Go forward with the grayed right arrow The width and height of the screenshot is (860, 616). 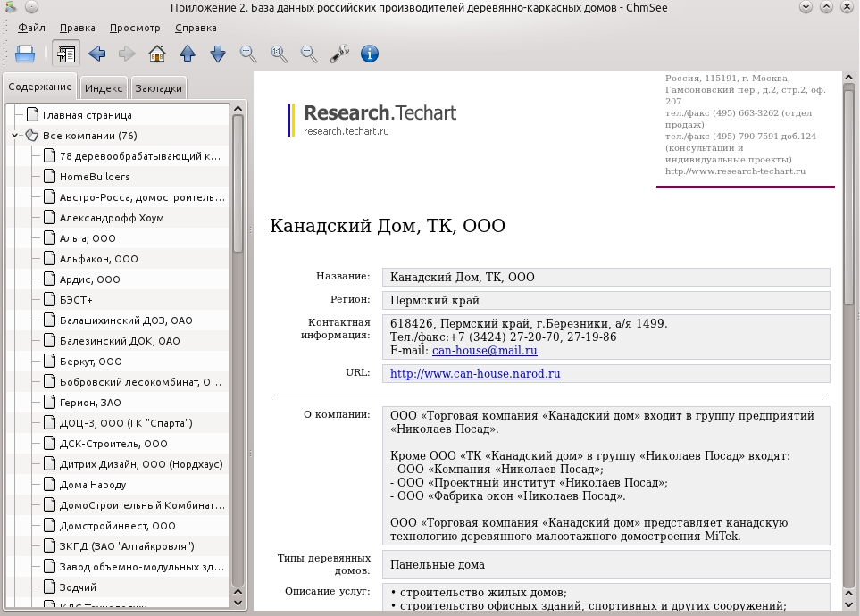tap(127, 54)
